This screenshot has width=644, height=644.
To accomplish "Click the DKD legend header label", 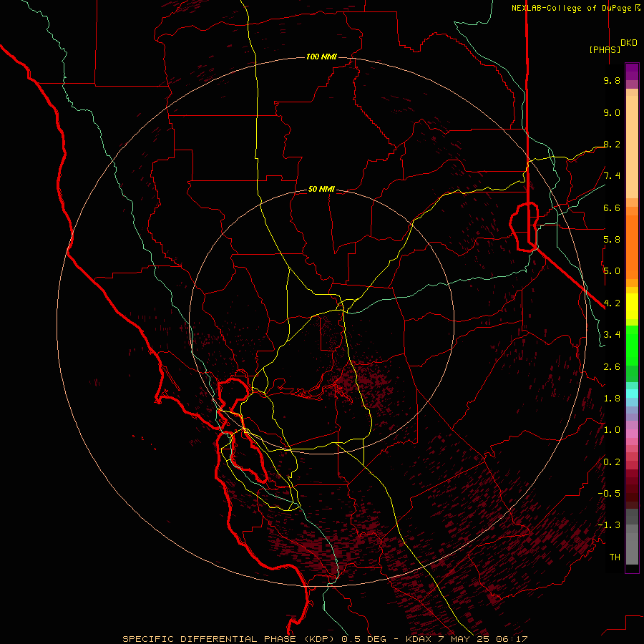I will (x=629, y=43).
